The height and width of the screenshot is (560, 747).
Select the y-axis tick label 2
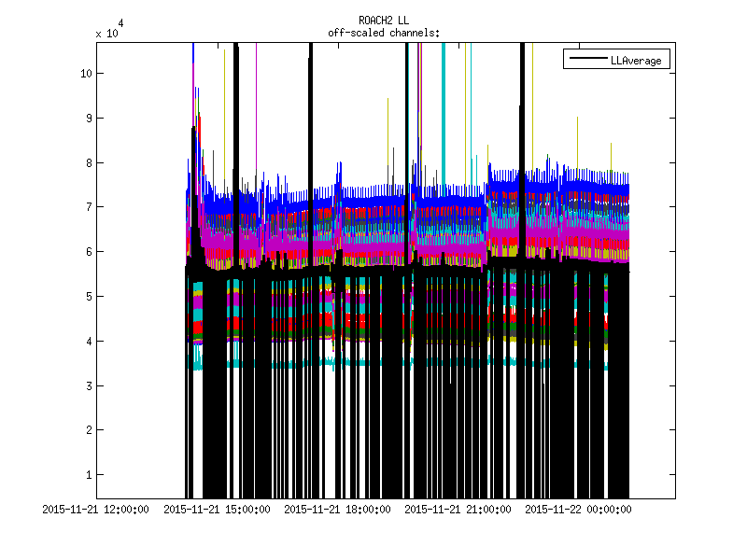tap(88, 430)
